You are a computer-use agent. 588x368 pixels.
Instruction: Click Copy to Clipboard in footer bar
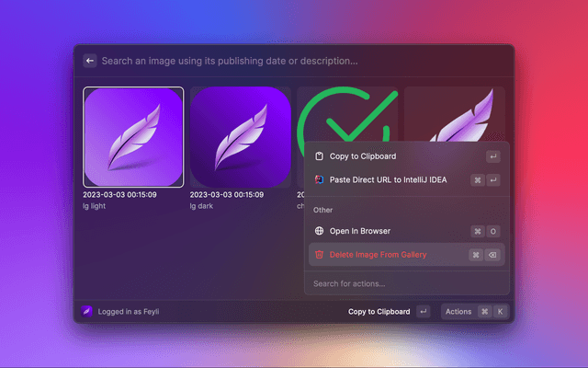tap(379, 312)
